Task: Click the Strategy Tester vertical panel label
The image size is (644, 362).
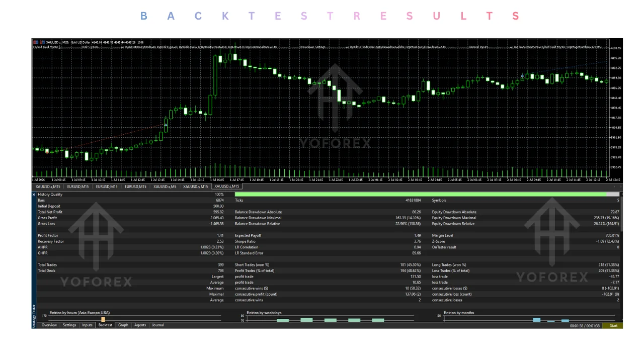Action: coord(34,316)
